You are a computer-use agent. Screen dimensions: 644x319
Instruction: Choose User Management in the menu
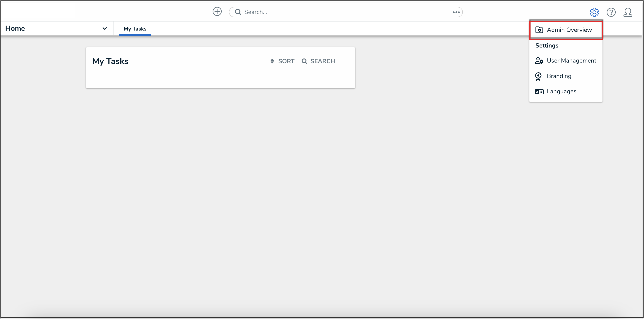coord(572,61)
